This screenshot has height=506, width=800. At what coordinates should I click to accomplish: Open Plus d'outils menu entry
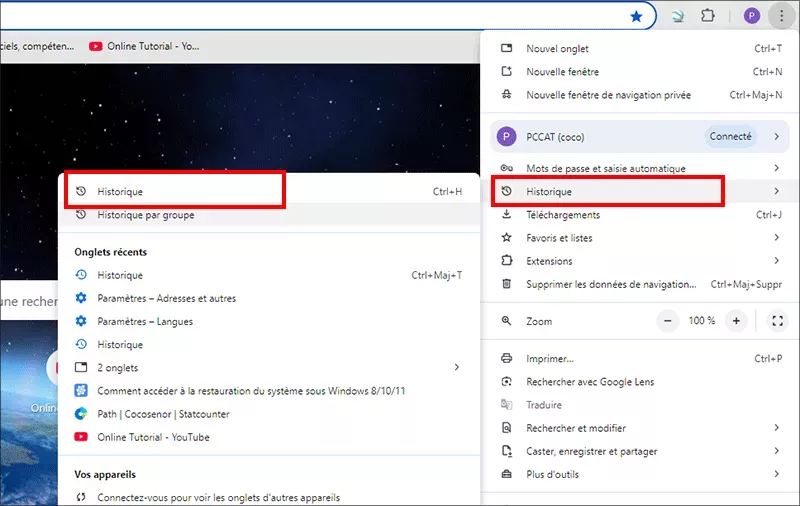(640, 474)
